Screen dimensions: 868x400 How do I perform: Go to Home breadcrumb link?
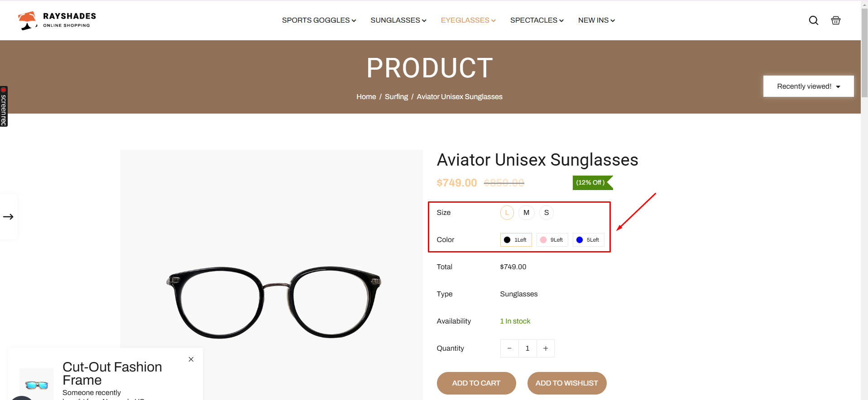[366, 97]
